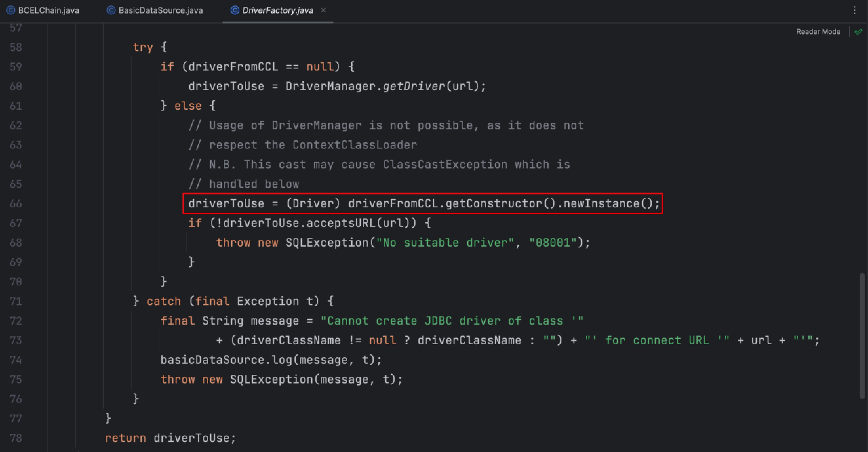Click 'return driverToUse;' on line 78
This screenshot has width=868, height=452.
point(170,438)
